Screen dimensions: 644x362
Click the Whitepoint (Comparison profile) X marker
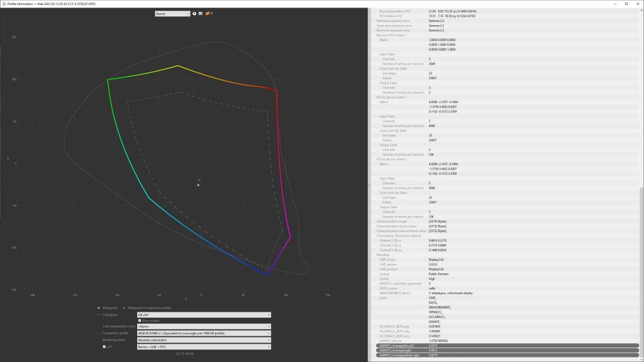pos(124,308)
